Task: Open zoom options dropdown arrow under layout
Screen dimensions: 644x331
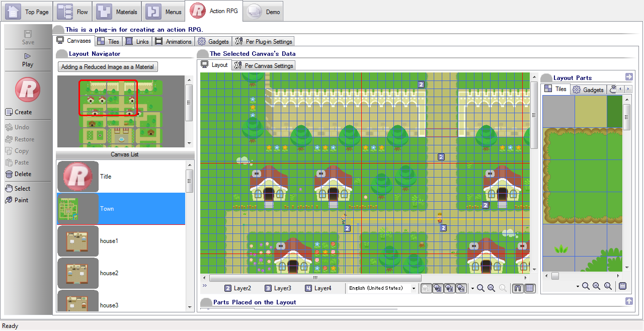Action: (x=473, y=289)
